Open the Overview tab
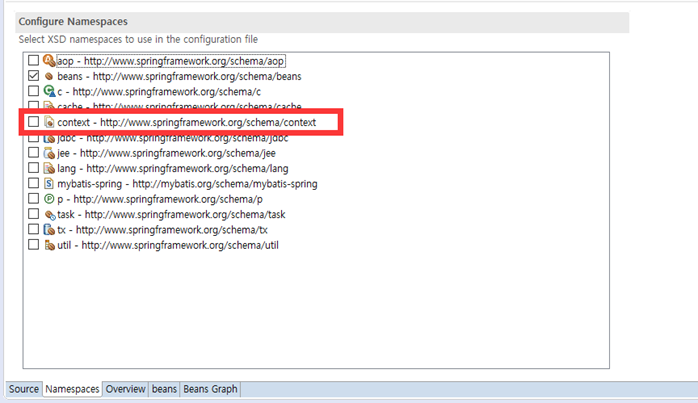 (126, 389)
